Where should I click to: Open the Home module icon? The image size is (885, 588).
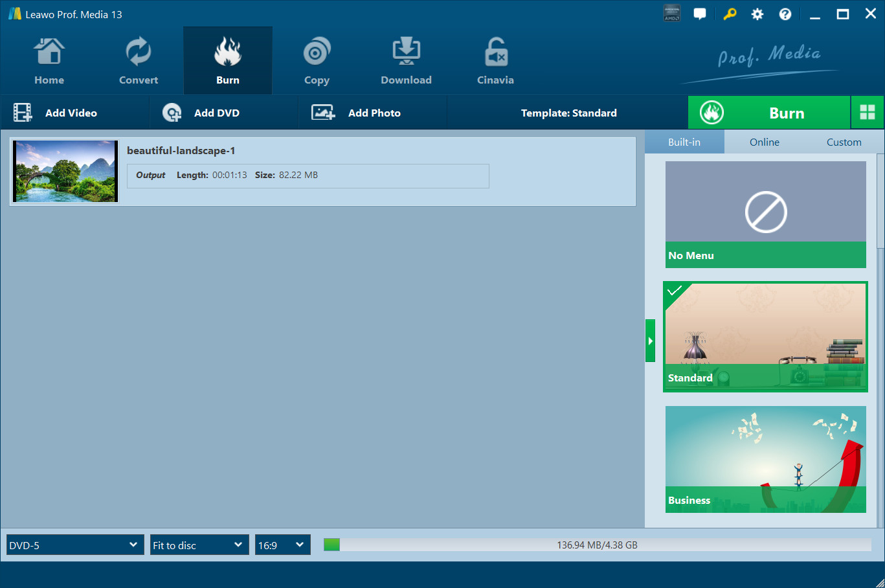[49, 62]
